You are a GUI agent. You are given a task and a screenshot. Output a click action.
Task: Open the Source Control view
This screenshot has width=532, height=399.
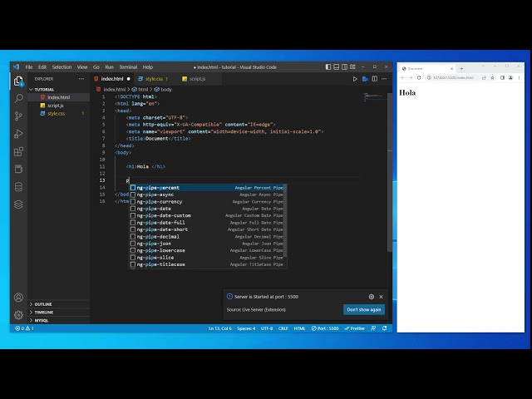(x=18, y=116)
